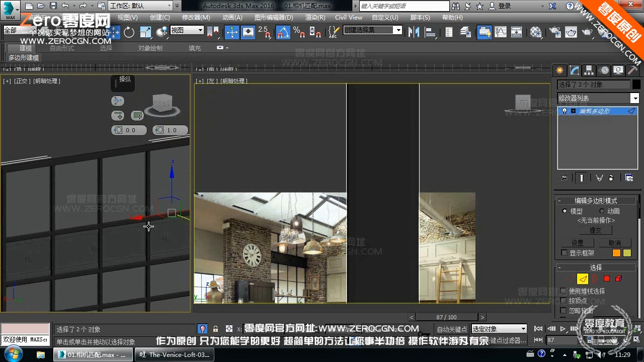Click the 多边形建模 panel button
The image size is (644, 362).
24,58
